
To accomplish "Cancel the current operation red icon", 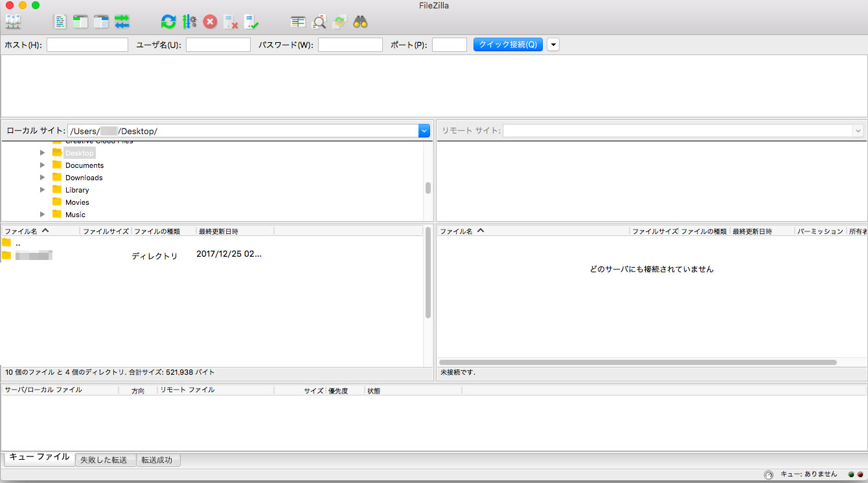I will click(x=210, y=21).
